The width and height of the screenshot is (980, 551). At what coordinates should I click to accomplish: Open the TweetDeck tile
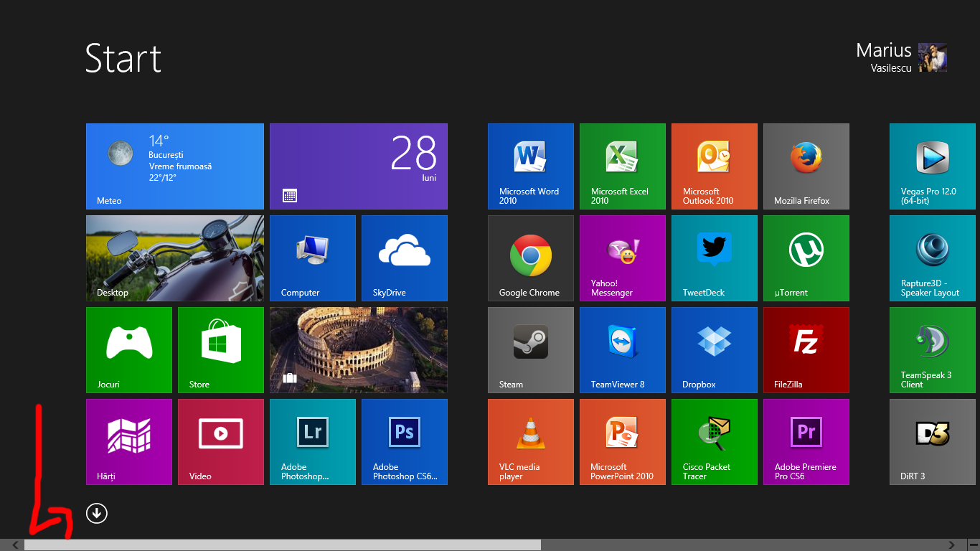point(715,258)
